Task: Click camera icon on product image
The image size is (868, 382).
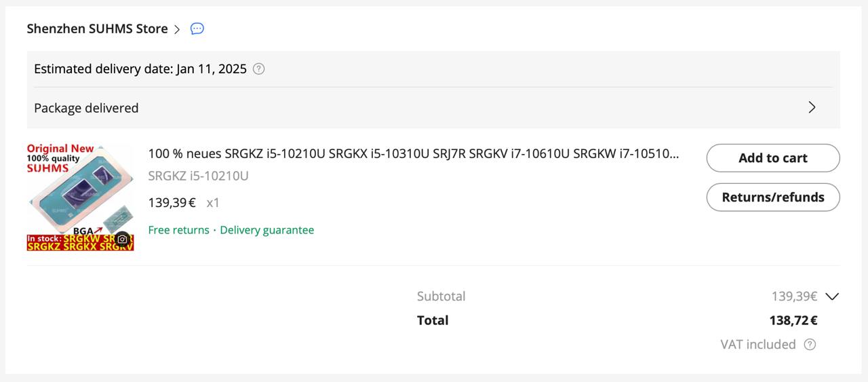Action: 122,239
